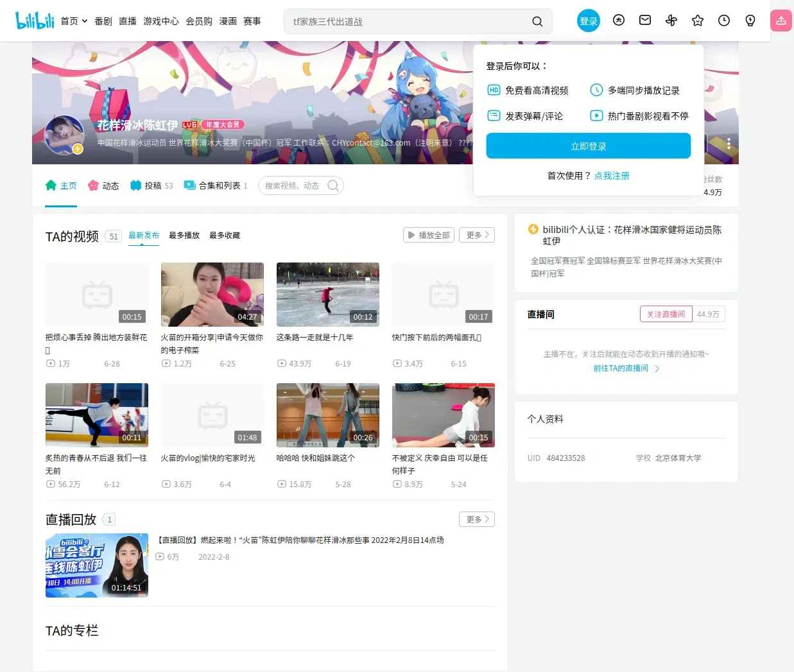Open video 把烦心事丢掉 placeholder thumbnail
This screenshot has width=794, height=672.
coord(97,295)
